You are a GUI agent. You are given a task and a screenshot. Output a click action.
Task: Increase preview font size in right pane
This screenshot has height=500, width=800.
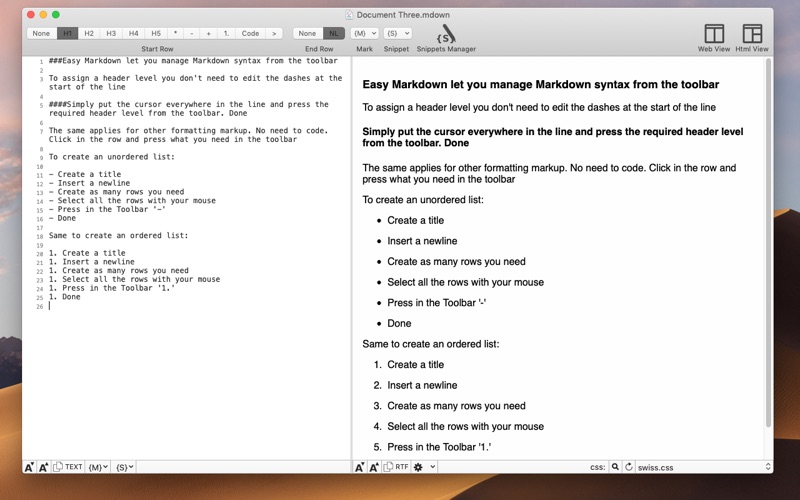click(x=374, y=467)
